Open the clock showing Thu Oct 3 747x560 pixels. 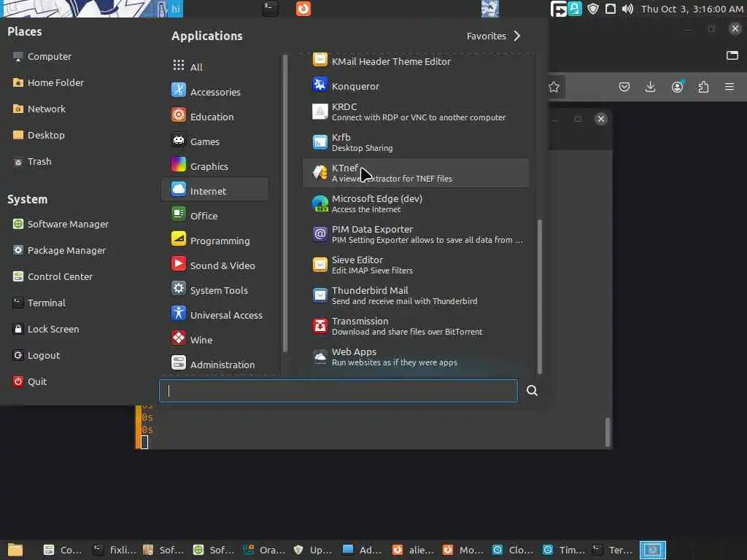[x=692, y=9]
